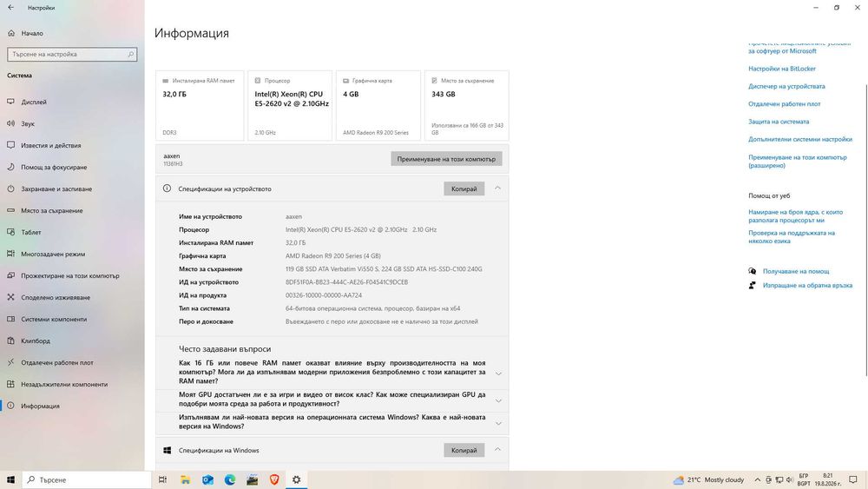The width and height of the screenshot is (868, 489).
Task: Select Проектиране на този компютър icon
Action: pyautogui.click(x=10, y=275)
